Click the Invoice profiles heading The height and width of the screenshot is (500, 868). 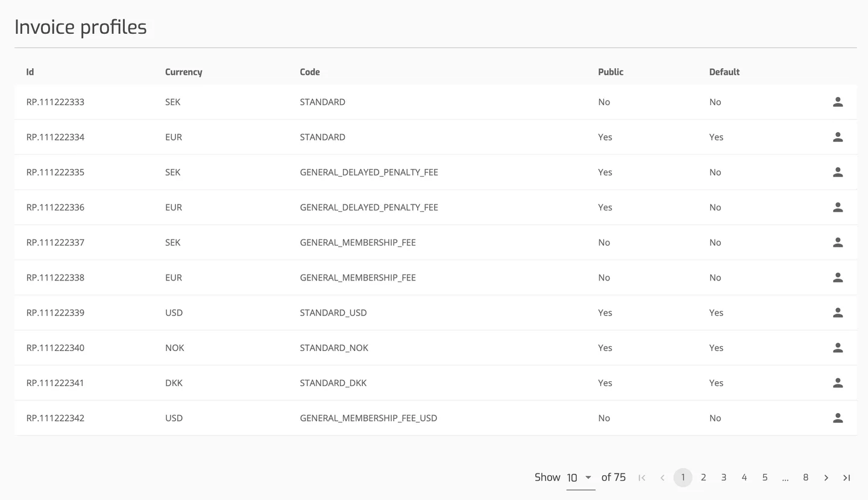click(81, 27)
